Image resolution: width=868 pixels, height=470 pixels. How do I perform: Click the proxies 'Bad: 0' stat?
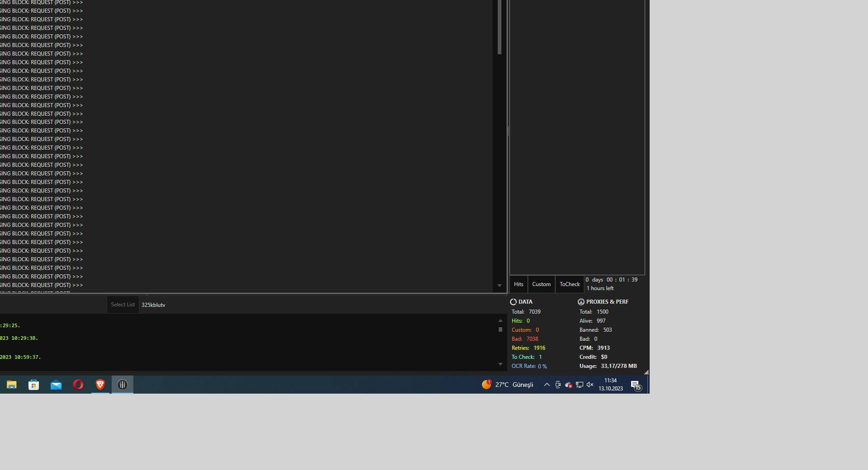pyautogui.click(x=589, y=339)
